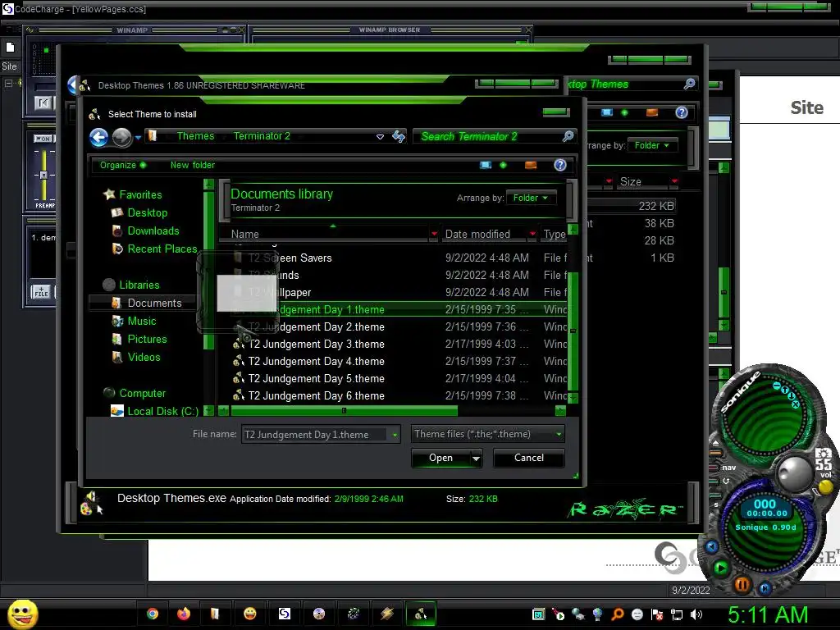Click the speaker volume tray icon
840x630 pixels.
tap(696, 614)
